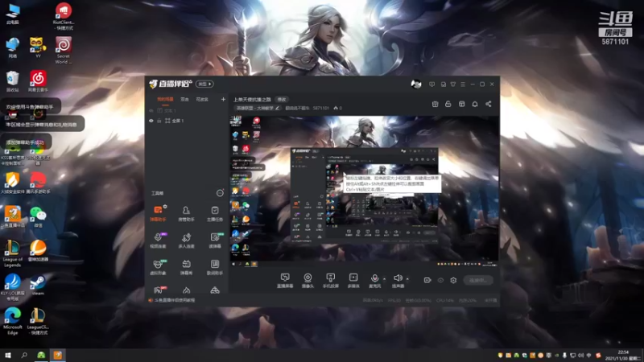Add a new scene with plus button
This screenshot has height=362, width=644.
pyautogui.click(x=223, y=99)
